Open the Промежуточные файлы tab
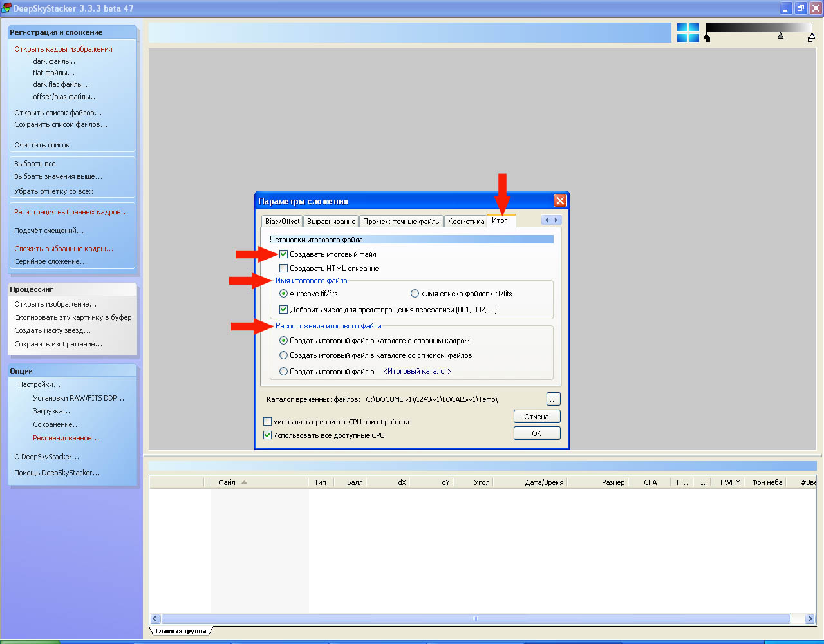Image resolution: width=824 pixels, height=644 pixels. 402,222
